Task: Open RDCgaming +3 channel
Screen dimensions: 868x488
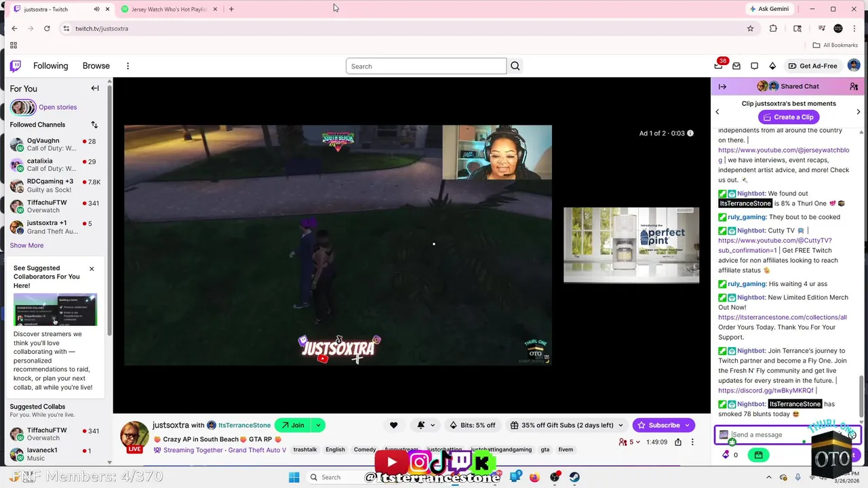Action: click(54, 186)
